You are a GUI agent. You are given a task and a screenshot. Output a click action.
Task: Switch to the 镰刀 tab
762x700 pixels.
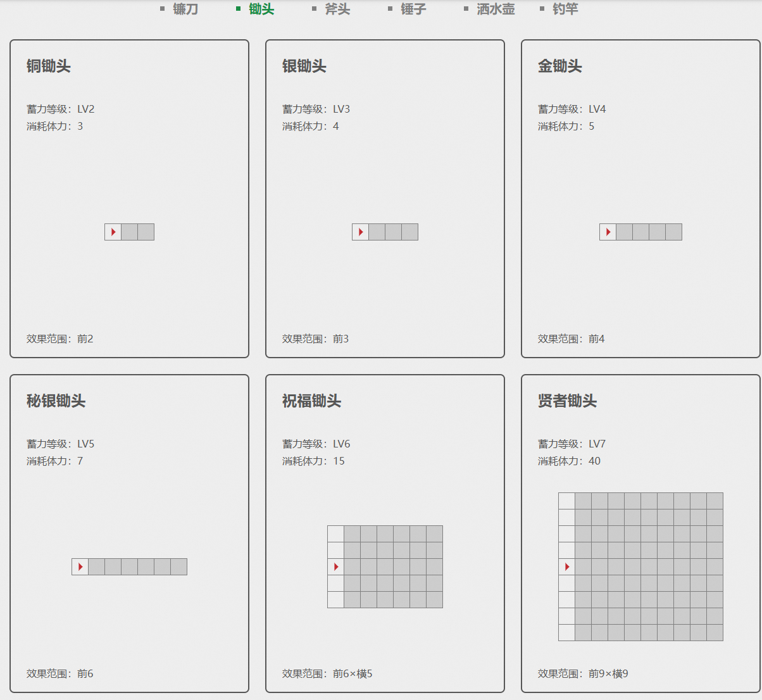click(x=185, y=9)
